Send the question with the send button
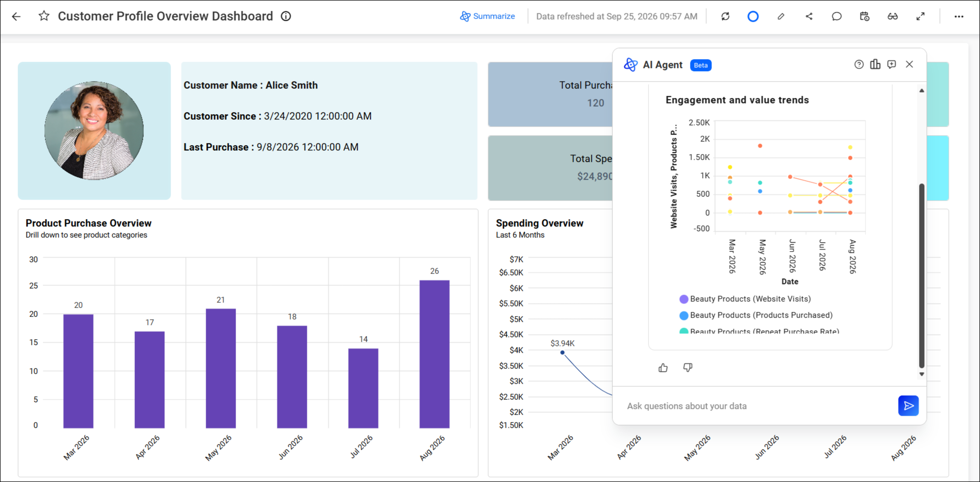Screen dimensions: 980x482 [908, 406]
